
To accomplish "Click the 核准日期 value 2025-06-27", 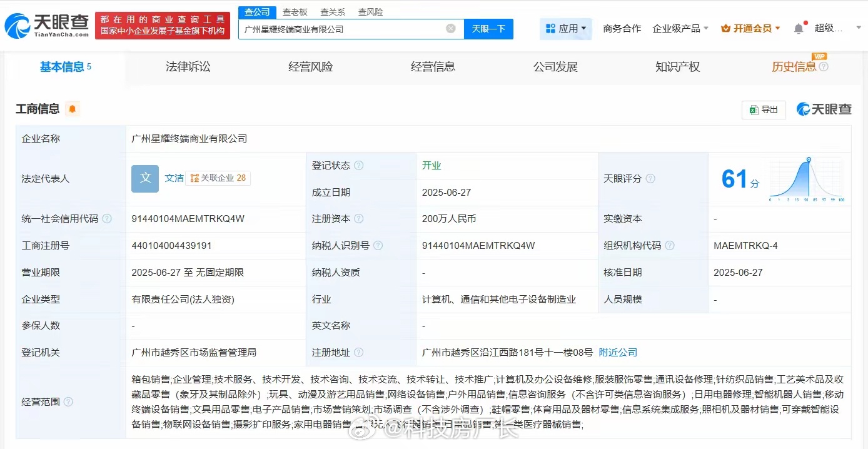I will 739,273.
